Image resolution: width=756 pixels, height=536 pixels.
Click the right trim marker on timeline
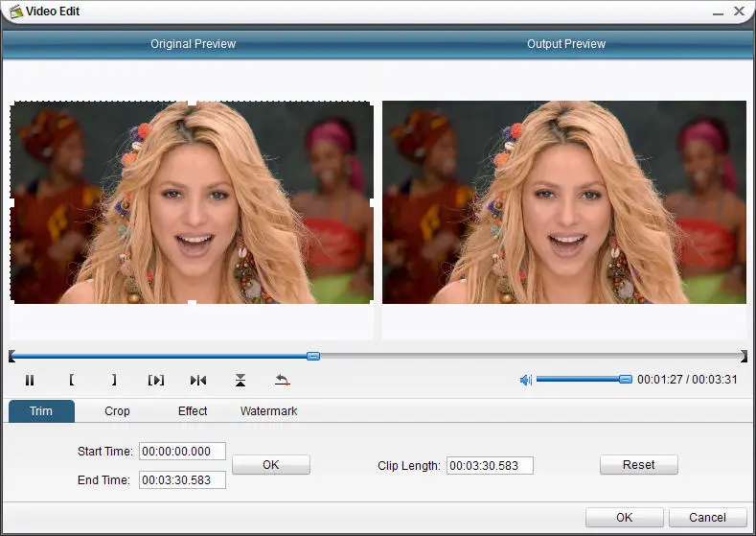[x=744, y=356]
